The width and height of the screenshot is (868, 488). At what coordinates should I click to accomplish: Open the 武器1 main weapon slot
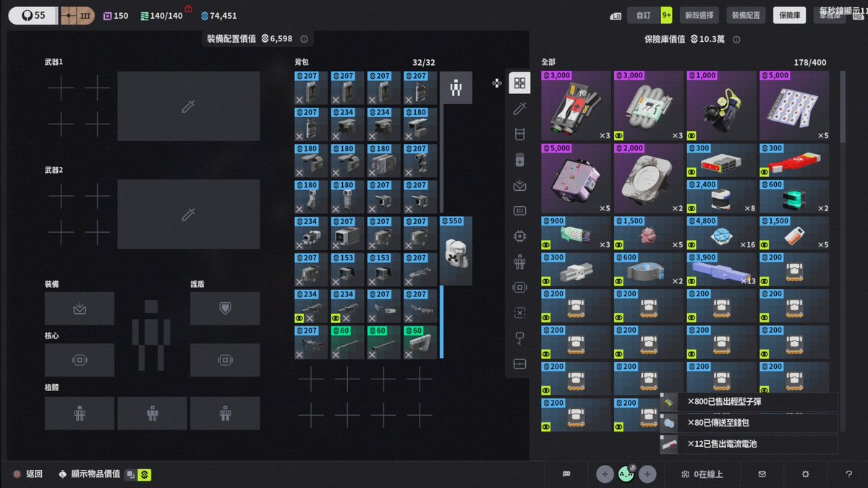click(188, 106)
